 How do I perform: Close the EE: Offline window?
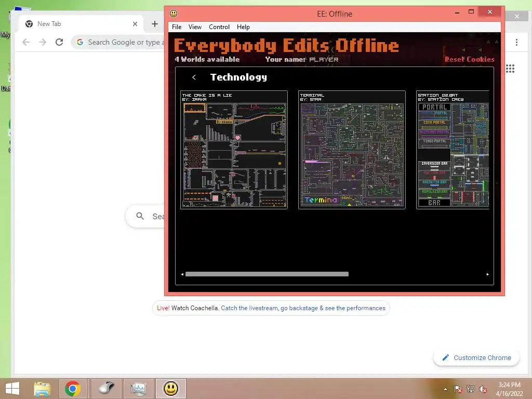coord(490,12)
